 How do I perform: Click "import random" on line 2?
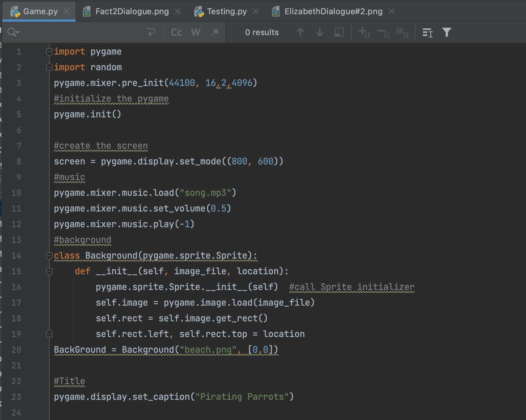coord(88,67)
